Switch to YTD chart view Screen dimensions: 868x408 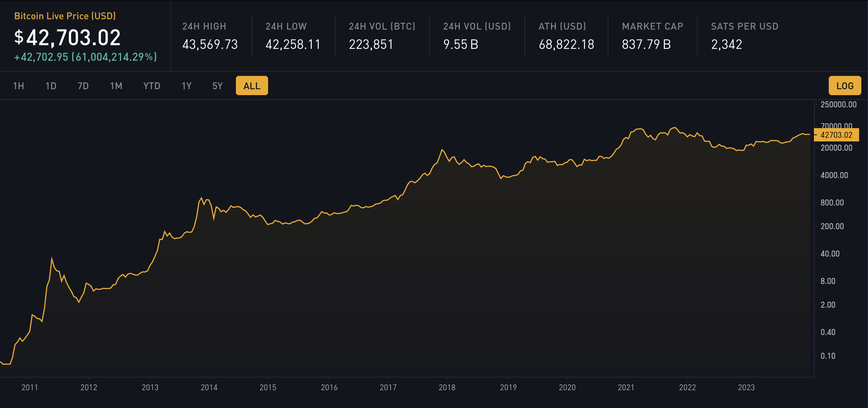pos(151,86)
